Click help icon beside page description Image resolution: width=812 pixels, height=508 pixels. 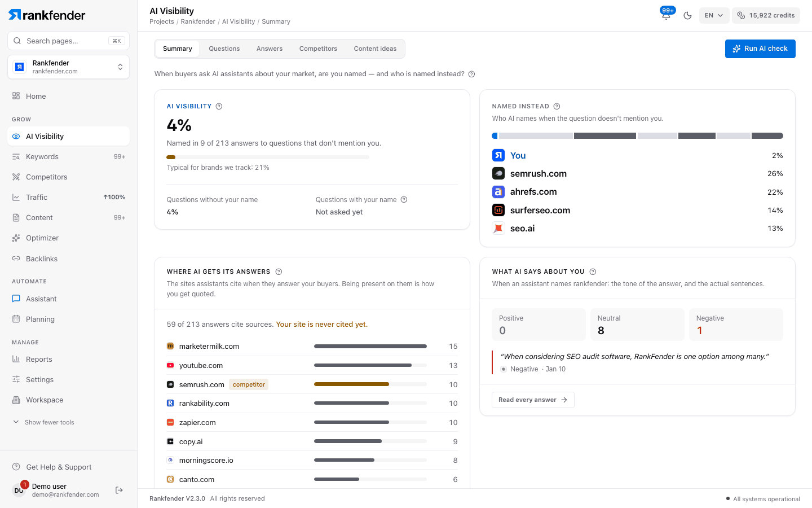(472, 74)
